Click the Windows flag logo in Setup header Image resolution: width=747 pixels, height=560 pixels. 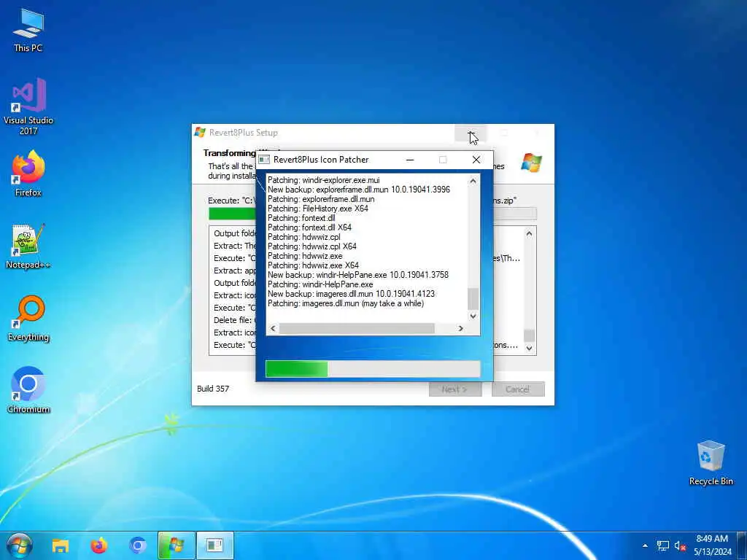(x=531, y=163)
